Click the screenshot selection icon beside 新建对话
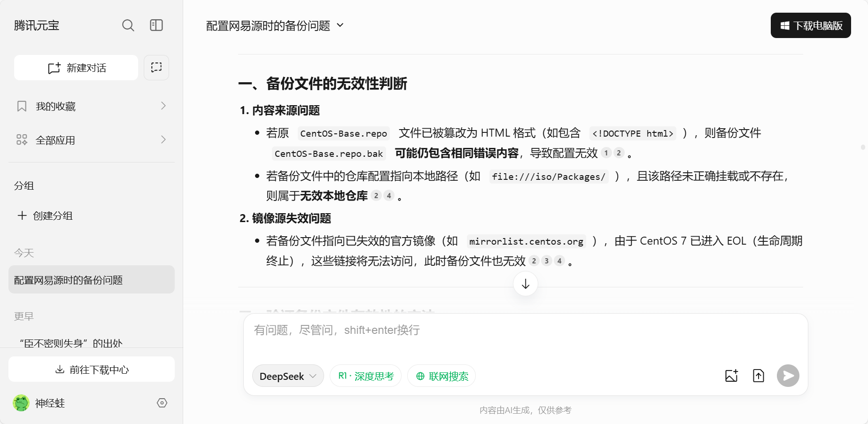Screen dimensions: 868x424 [156, 68]
